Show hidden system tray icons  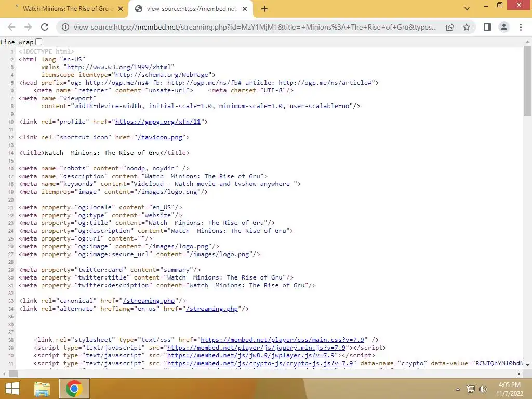pyautogui.click(x=458, y=389)
